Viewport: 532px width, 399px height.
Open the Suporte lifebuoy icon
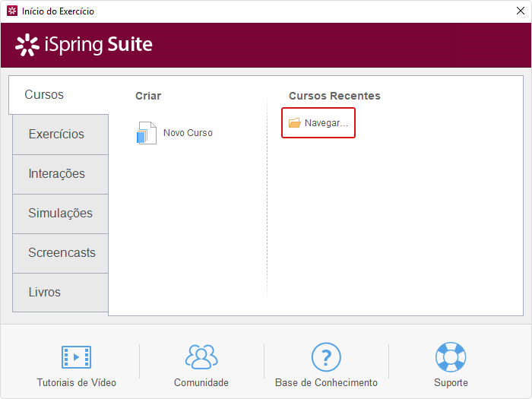pyautogui.click(x=451, y=357)
